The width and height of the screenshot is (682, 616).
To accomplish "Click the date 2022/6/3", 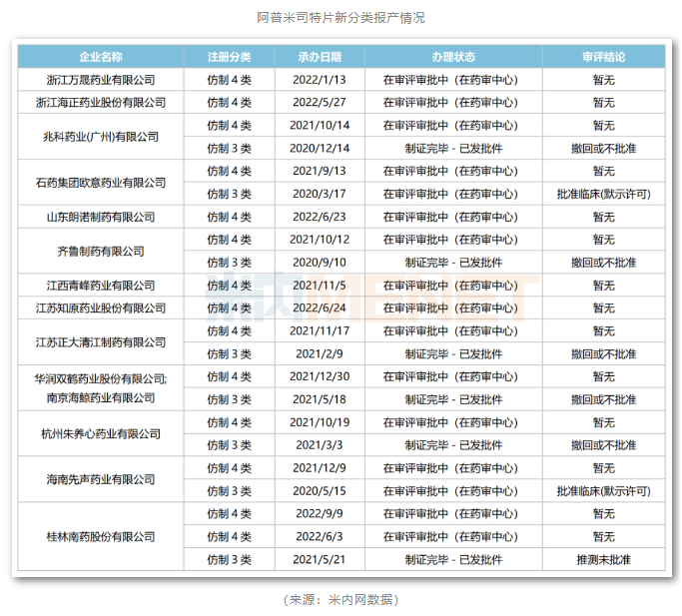I will coord(320,536).
